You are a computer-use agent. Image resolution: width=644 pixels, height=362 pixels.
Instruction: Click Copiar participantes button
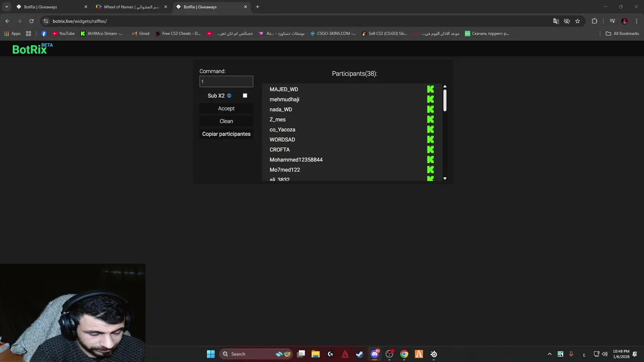coord(226,134)
